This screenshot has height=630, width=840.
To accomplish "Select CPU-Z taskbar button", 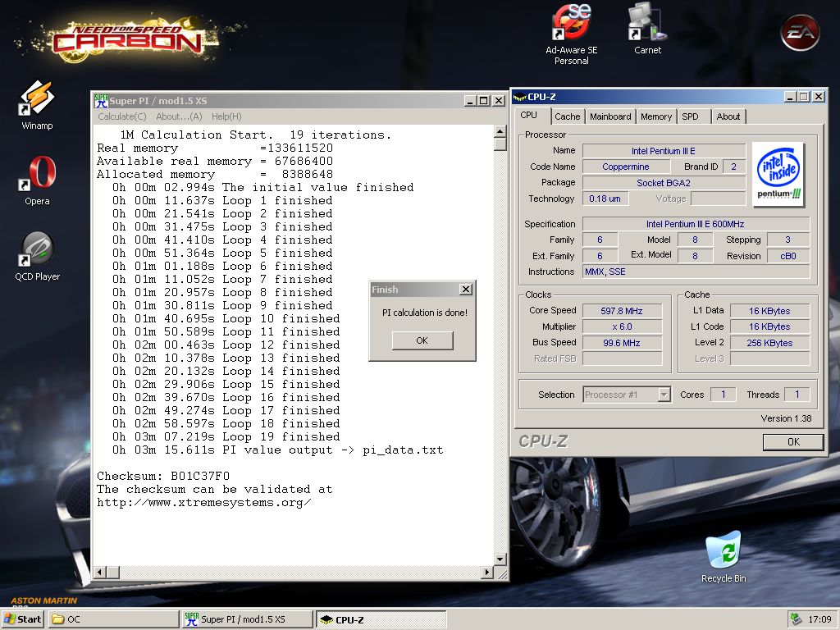I will click(381, 619).
